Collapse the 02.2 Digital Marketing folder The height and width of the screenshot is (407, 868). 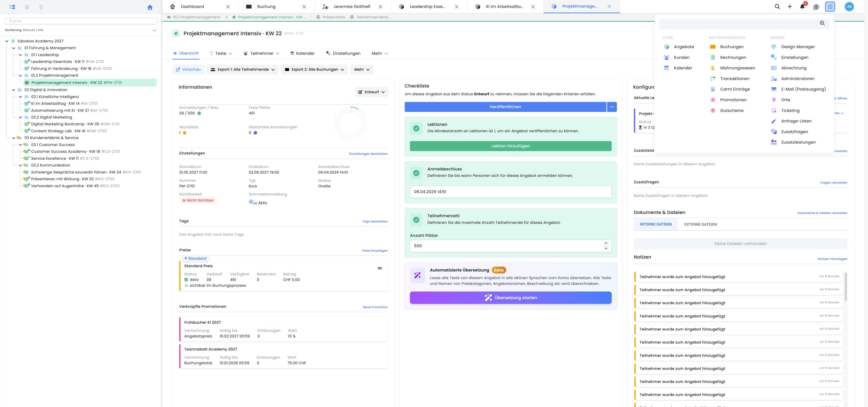20,117
